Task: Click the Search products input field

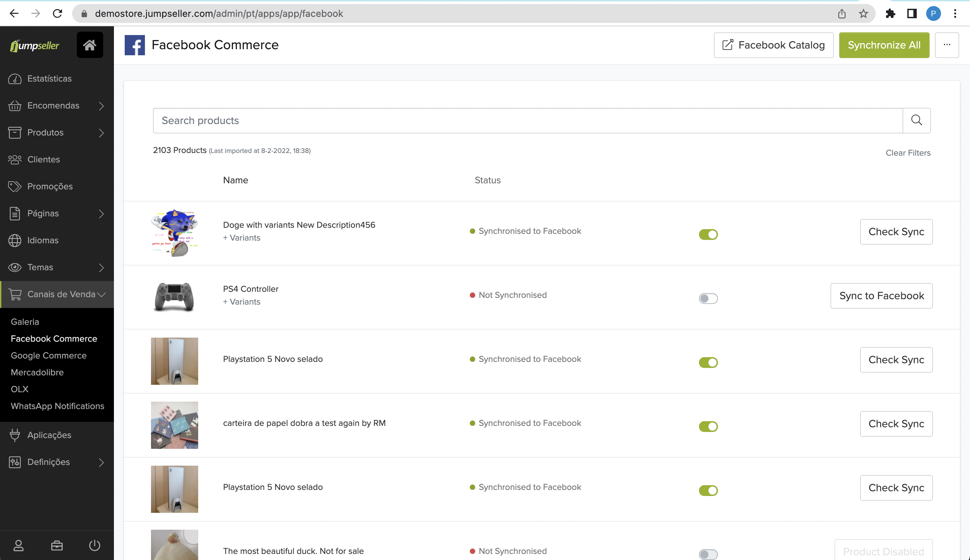Action: [x=527, y=120]
